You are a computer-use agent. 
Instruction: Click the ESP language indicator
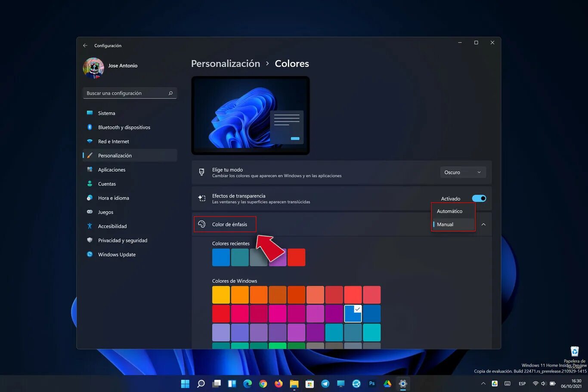522,383
